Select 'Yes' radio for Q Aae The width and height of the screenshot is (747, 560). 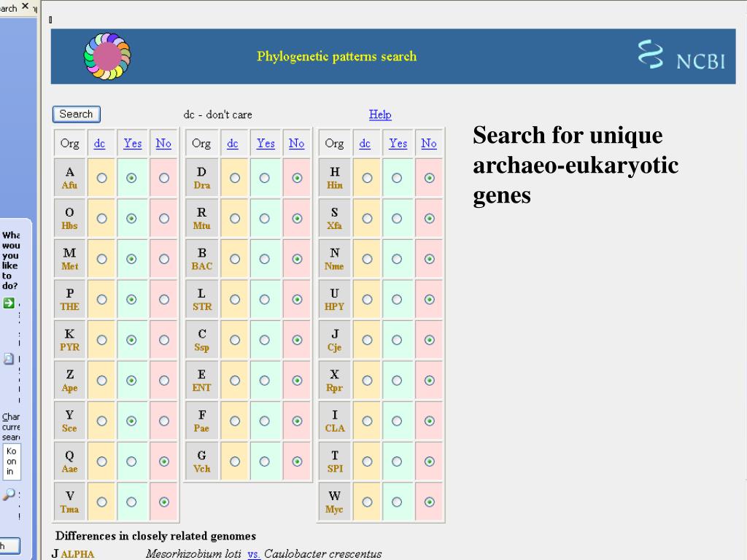pos(131,462)
